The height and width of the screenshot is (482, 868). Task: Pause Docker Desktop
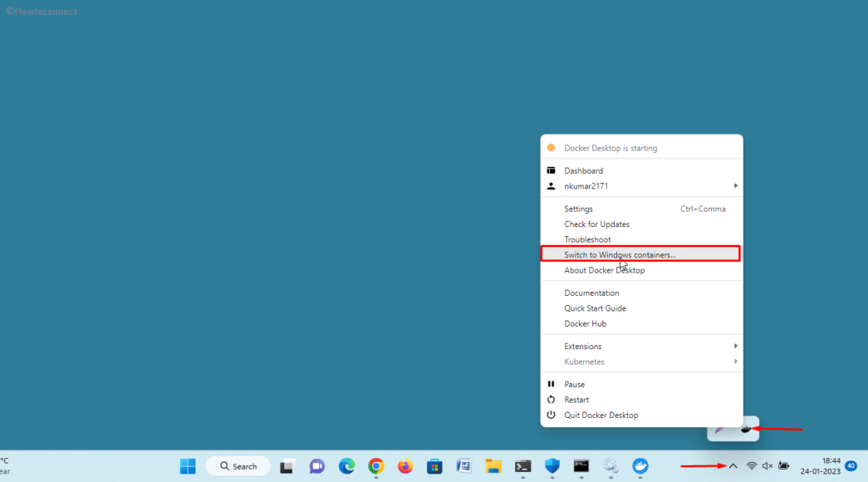[641, 385]
